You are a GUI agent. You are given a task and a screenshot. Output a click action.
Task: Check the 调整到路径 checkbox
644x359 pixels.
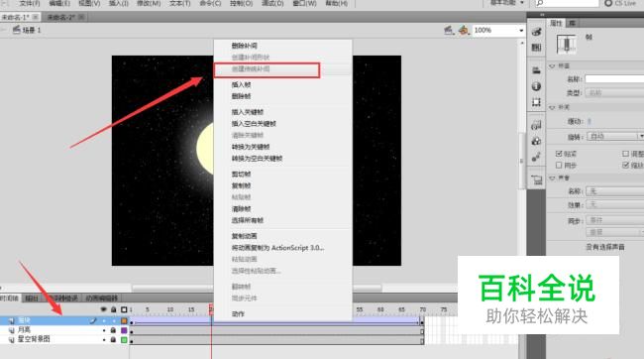625,154
